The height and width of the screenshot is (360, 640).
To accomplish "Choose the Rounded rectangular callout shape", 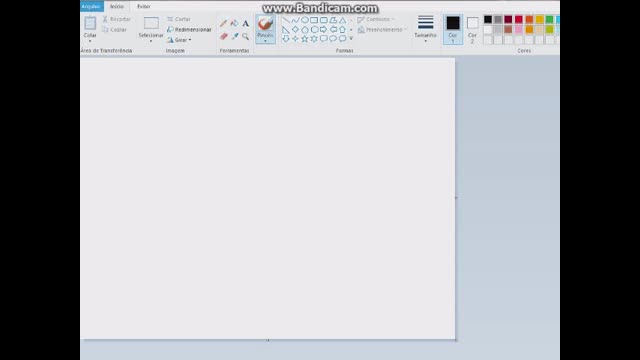I will (323, 39).
